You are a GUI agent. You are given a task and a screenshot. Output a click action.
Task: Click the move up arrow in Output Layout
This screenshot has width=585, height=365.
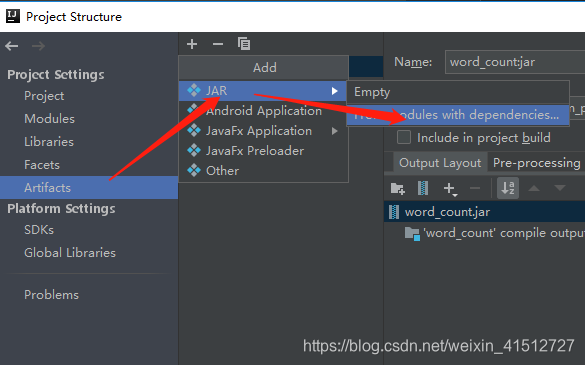(534, 188)
